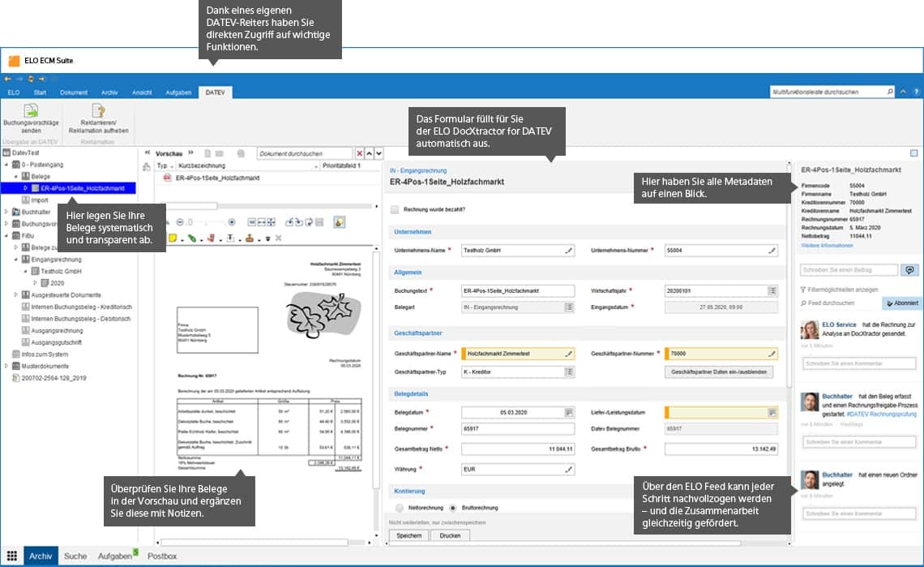Open the app grid icon in bottom bar
This screenshot has height=567, width=924.
tap(12, 556)
